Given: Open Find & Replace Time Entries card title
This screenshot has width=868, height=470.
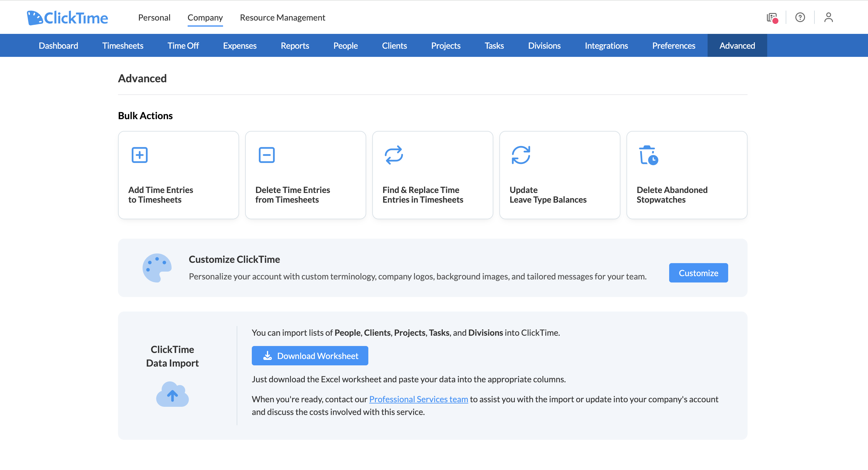Looking at the screenshot, I should click(423, 194).
